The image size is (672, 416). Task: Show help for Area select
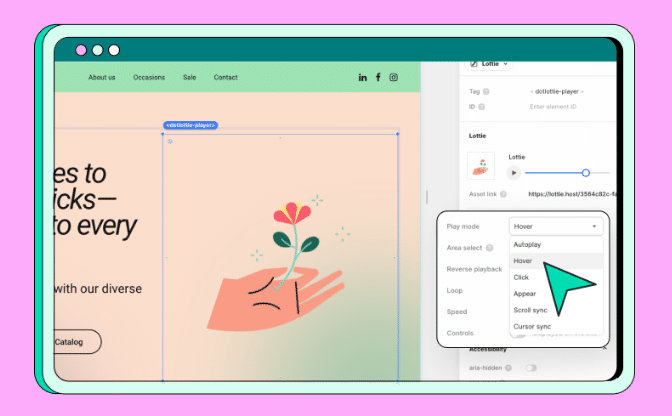489,248
